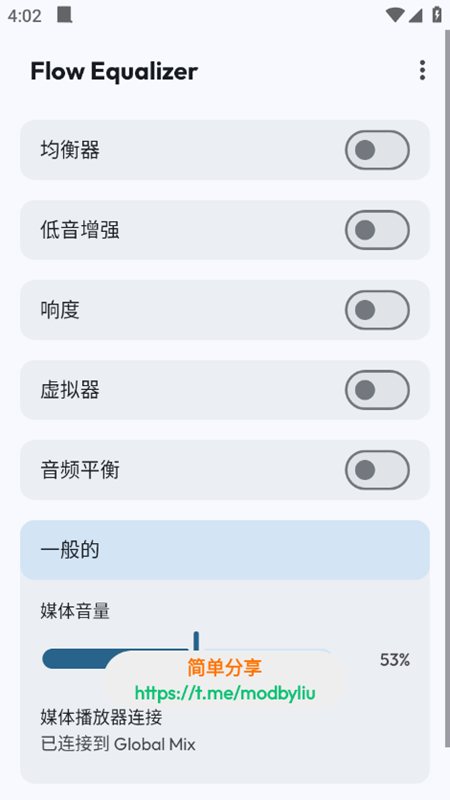Tap the notification icon beside the clock
This screenshot has height=800, width=450.
pos(64,15)
